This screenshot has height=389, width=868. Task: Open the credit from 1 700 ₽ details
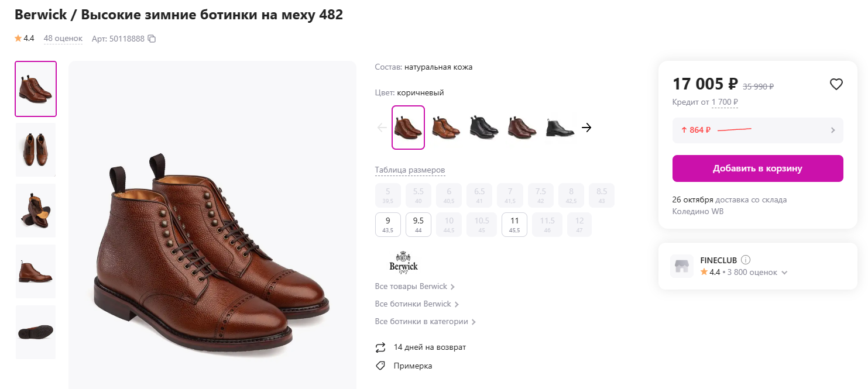[725, 102]
